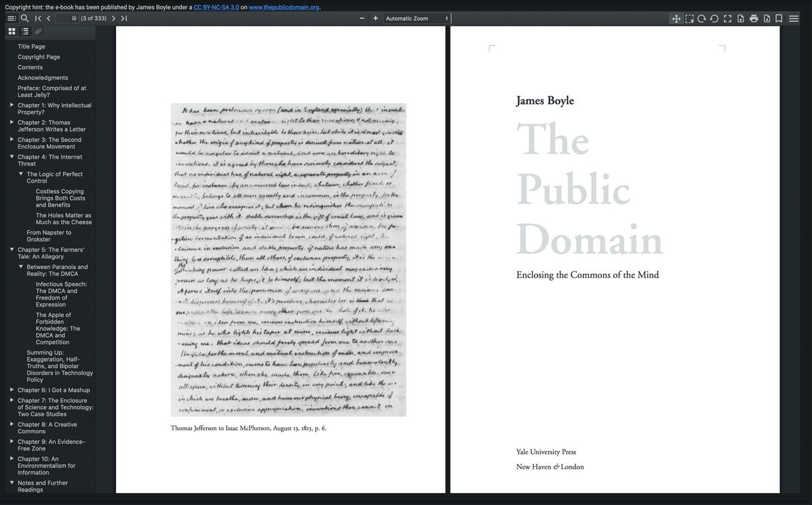The width and height of the screenshot is (812, 505).
Task: Expand Chapter 6: I Got a Mashup
Action: tap(12, 390)
